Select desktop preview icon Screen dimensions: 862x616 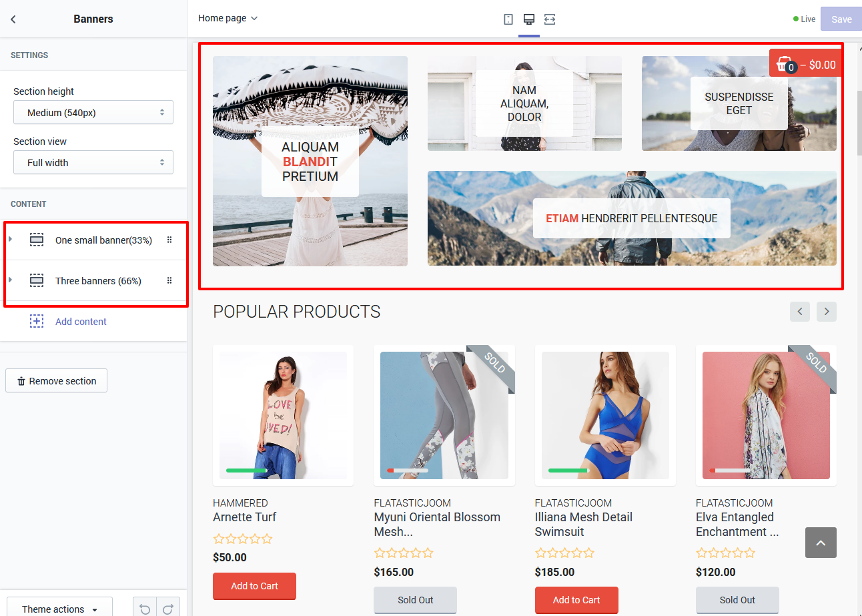click(529, 19)
